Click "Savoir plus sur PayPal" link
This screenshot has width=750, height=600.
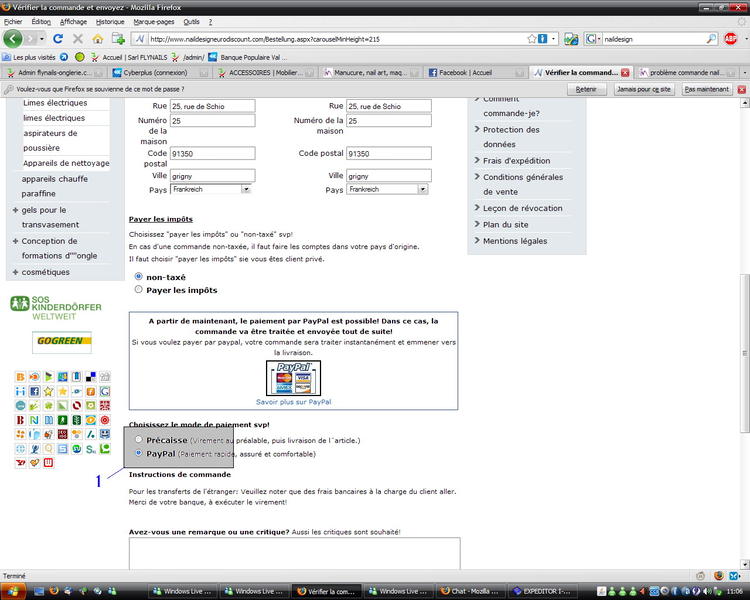[x=293, y=402]
